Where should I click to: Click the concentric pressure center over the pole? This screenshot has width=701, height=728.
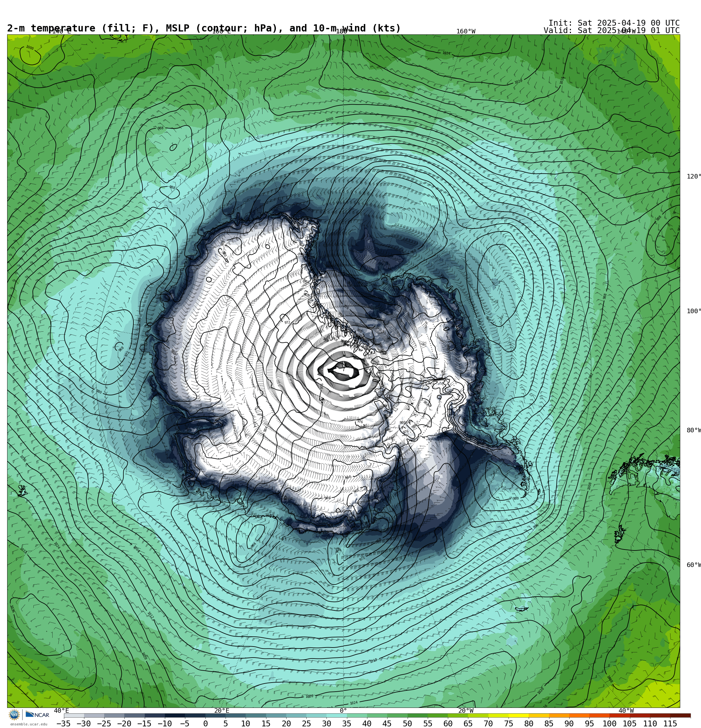(343, 370)
